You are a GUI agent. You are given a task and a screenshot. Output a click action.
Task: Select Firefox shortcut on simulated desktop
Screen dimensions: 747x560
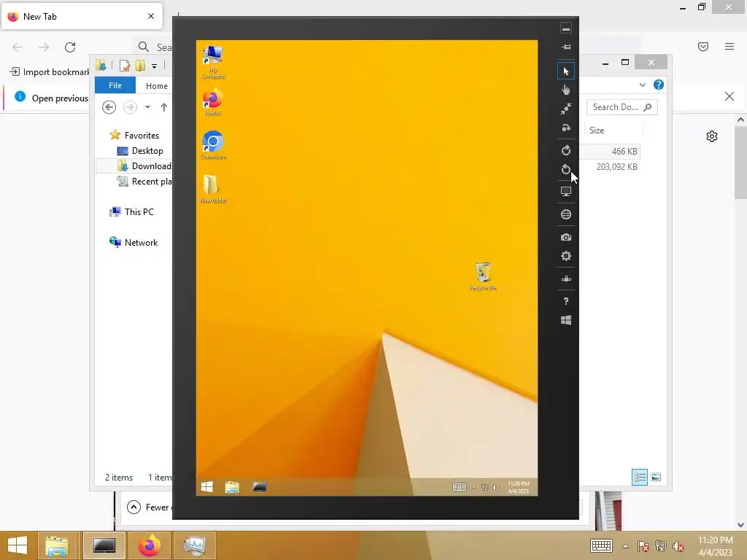point(212,104)
